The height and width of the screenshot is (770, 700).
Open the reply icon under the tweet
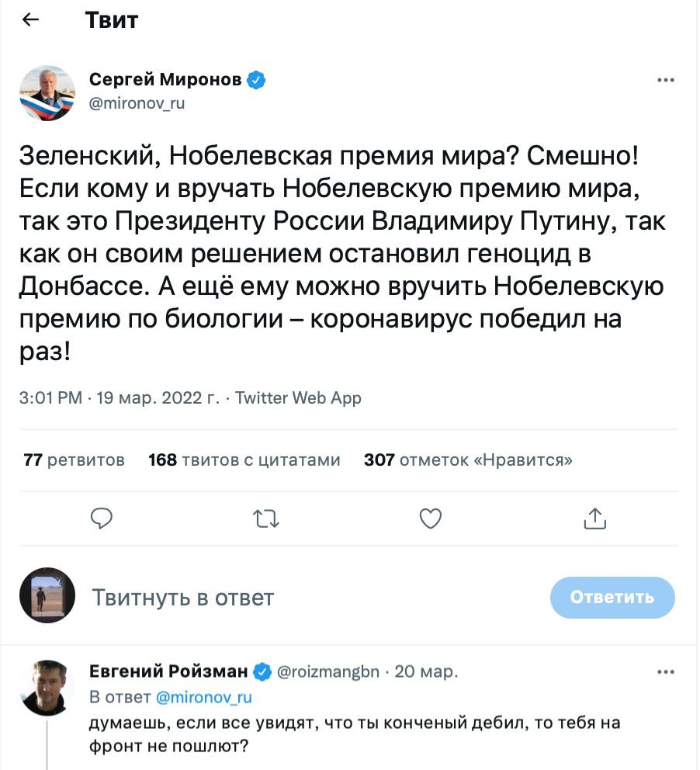[x=102, y=518]
